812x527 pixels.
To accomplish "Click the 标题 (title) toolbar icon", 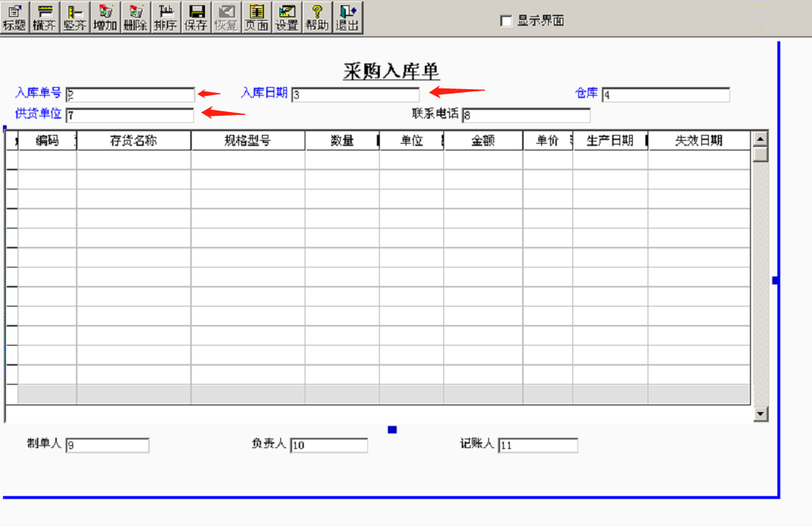I will pyautogui.click(x=15, y=18).
